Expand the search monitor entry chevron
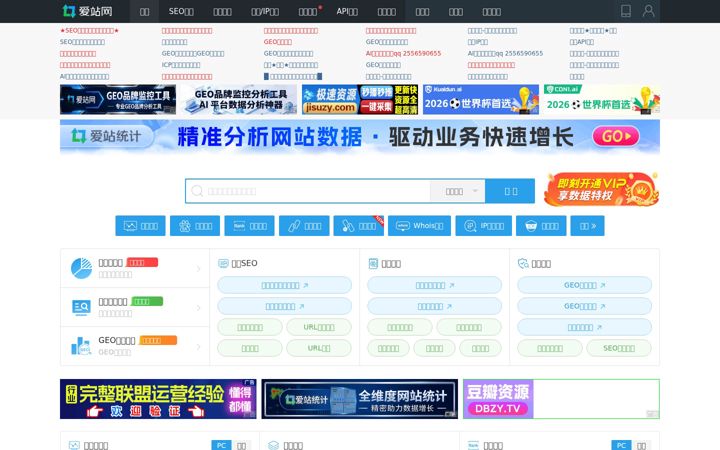This screenshot has width=720, height=450. [198, 308]
